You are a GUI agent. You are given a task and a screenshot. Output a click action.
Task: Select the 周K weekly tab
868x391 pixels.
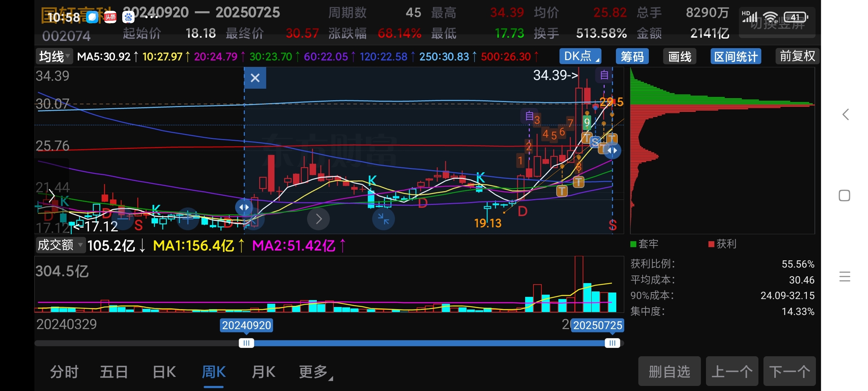coord(214,372)
